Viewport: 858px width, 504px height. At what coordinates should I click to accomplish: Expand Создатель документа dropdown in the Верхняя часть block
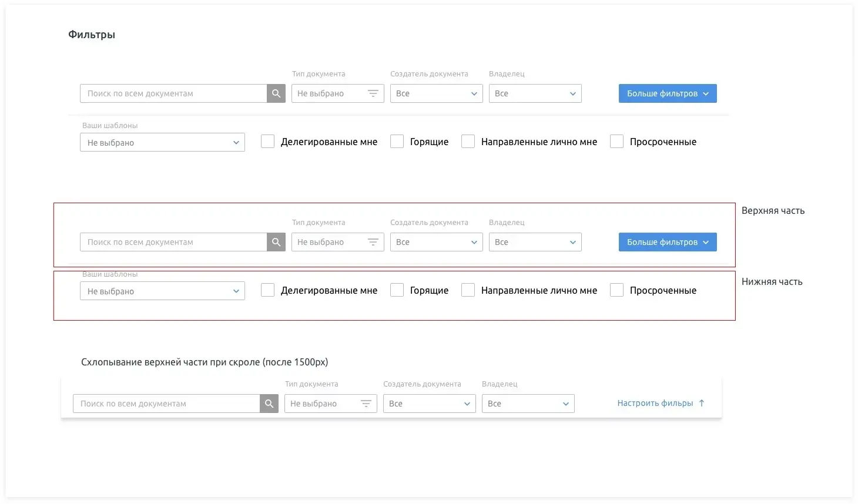point(437,242)
